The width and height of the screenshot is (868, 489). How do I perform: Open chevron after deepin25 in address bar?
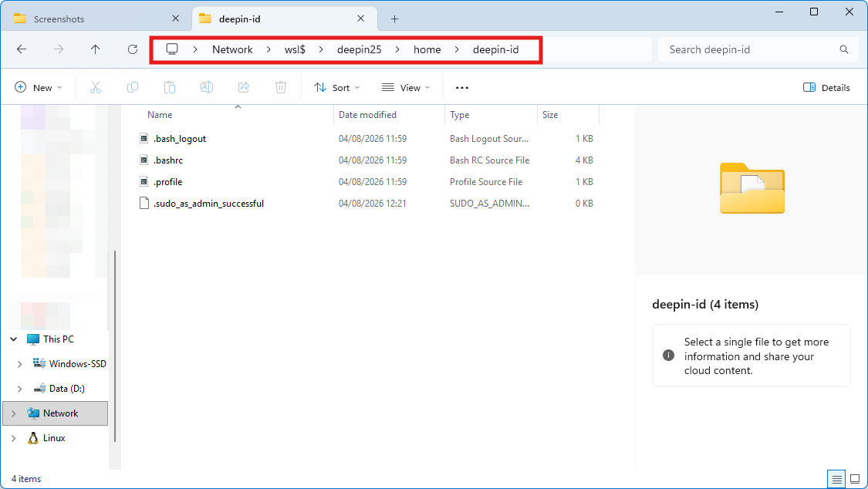397,49
